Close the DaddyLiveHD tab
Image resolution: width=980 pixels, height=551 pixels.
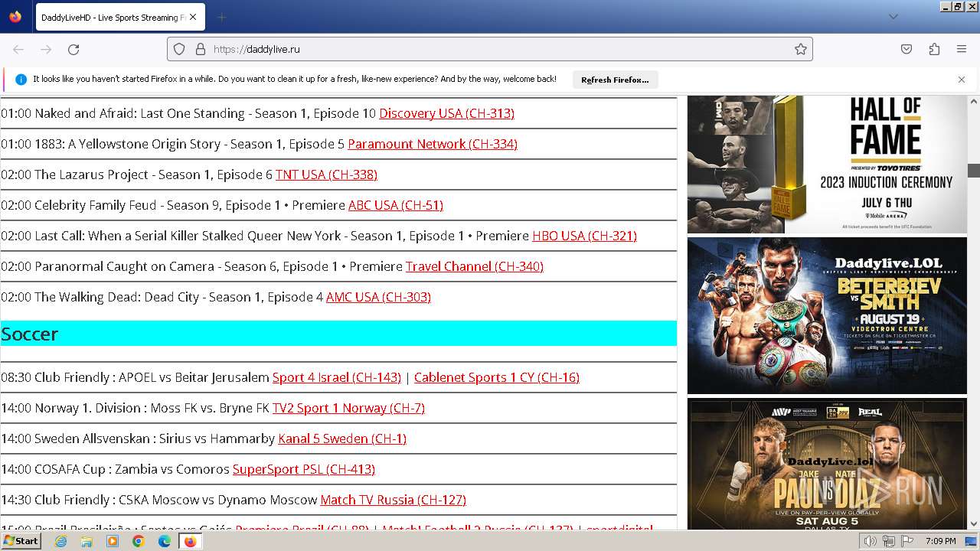point(194,17)
